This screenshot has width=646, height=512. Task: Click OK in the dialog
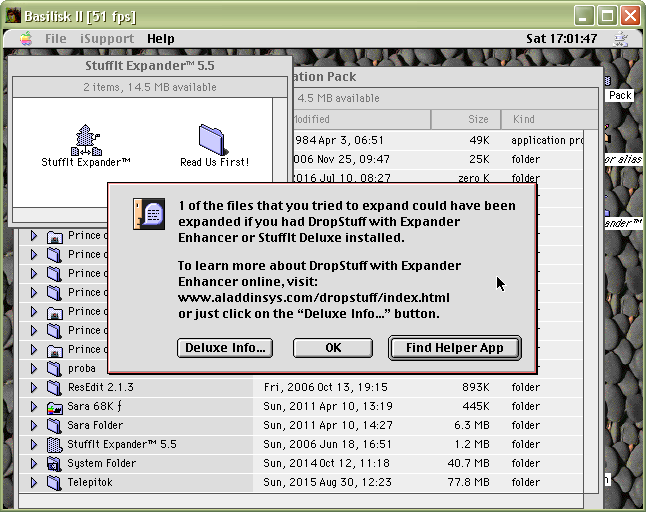pos(333,348)
